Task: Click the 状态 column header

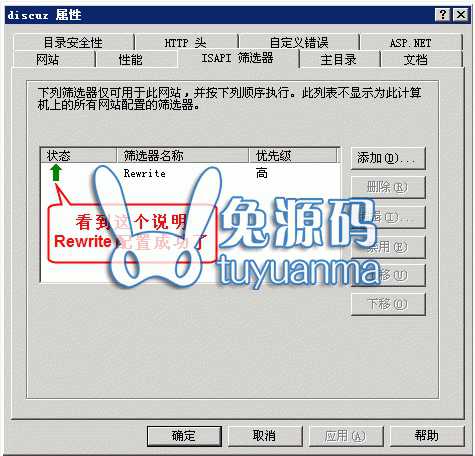Action: 78,155
